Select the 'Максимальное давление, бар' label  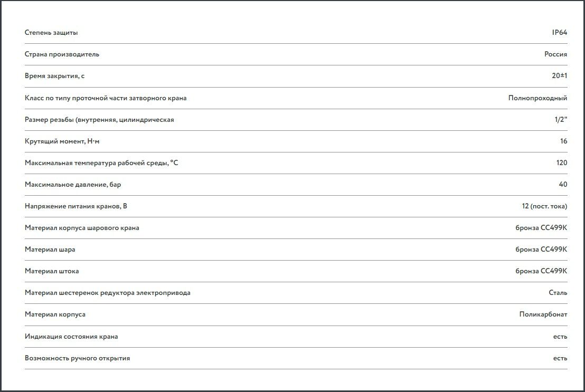tap(69, 185)
